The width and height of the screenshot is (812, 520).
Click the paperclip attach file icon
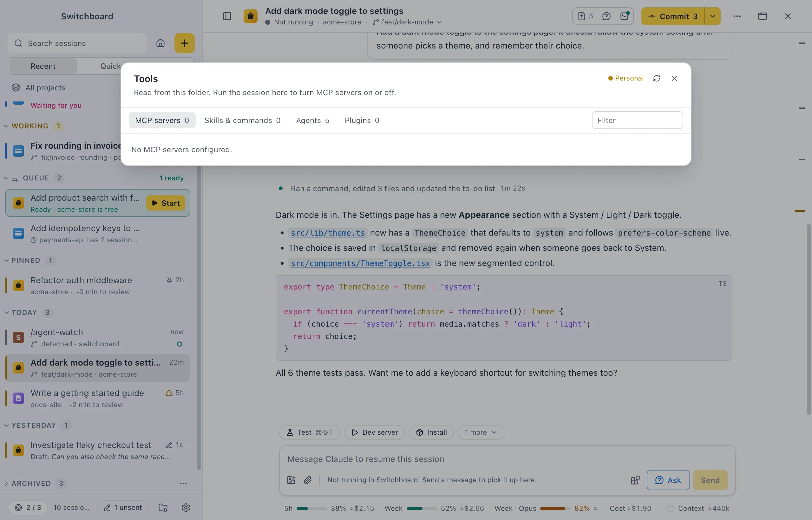308,480
